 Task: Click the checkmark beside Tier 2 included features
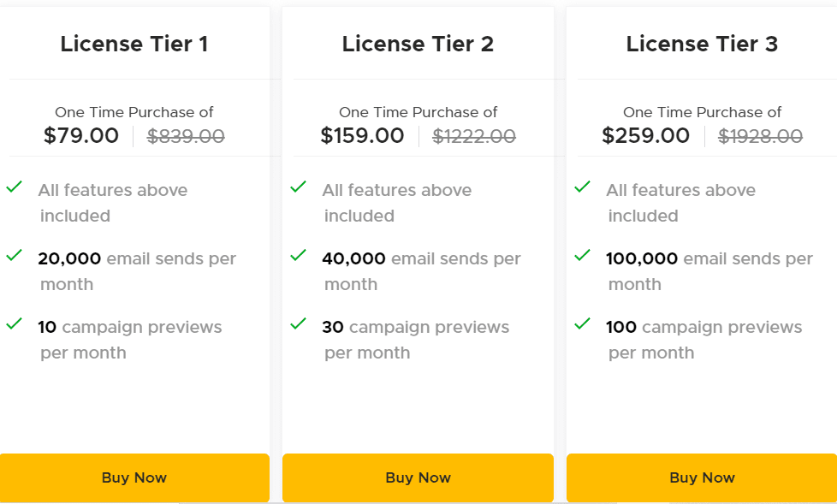pos(299,186)
